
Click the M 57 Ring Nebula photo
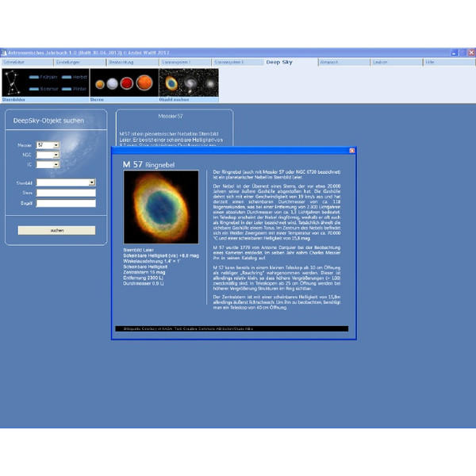[x=161, y=206]
